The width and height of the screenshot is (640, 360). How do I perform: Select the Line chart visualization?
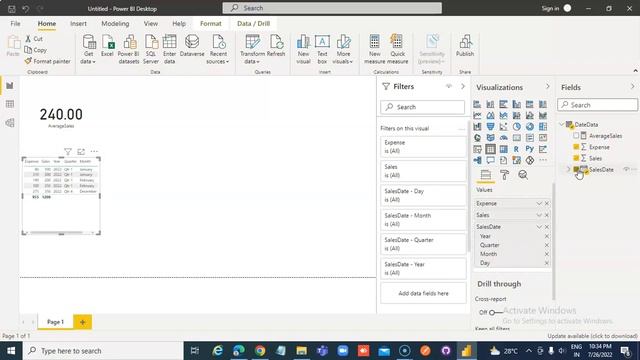477,116
